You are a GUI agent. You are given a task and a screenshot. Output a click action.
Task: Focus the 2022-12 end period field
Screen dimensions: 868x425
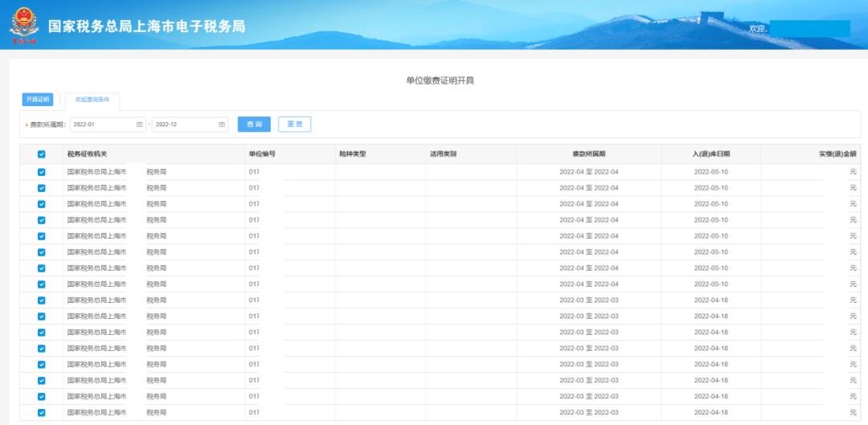(183, 125)
